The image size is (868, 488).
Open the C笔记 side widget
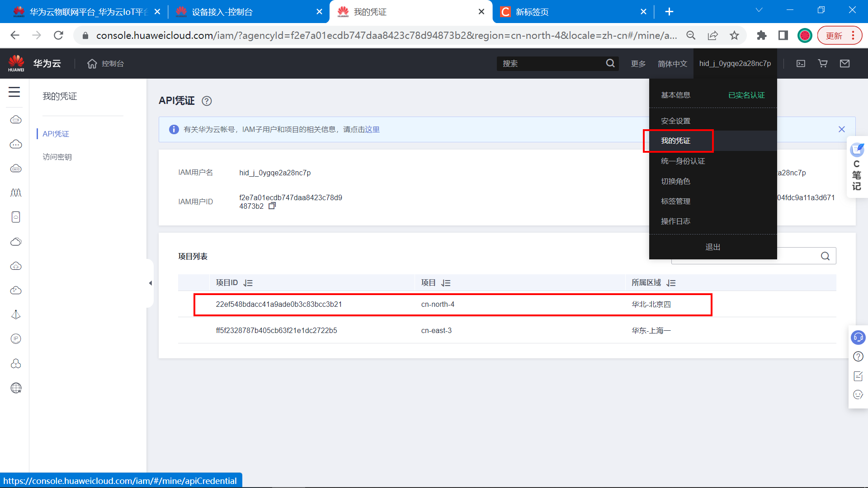(x=857, y=167)
